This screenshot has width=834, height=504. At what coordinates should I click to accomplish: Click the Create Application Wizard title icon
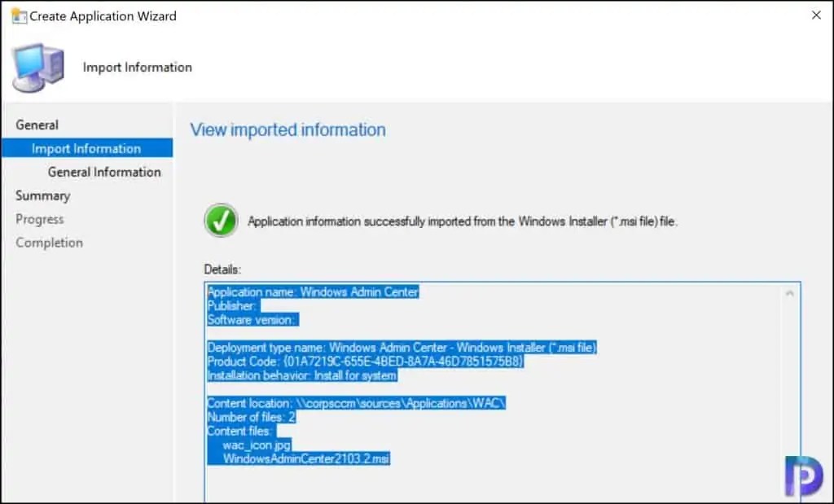tap(20, 16)
